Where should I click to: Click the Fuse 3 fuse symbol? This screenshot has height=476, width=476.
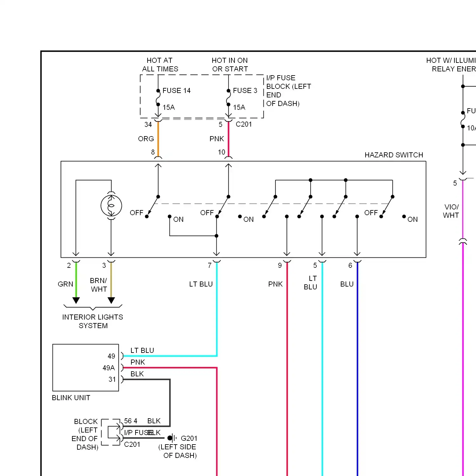(228, 97)
